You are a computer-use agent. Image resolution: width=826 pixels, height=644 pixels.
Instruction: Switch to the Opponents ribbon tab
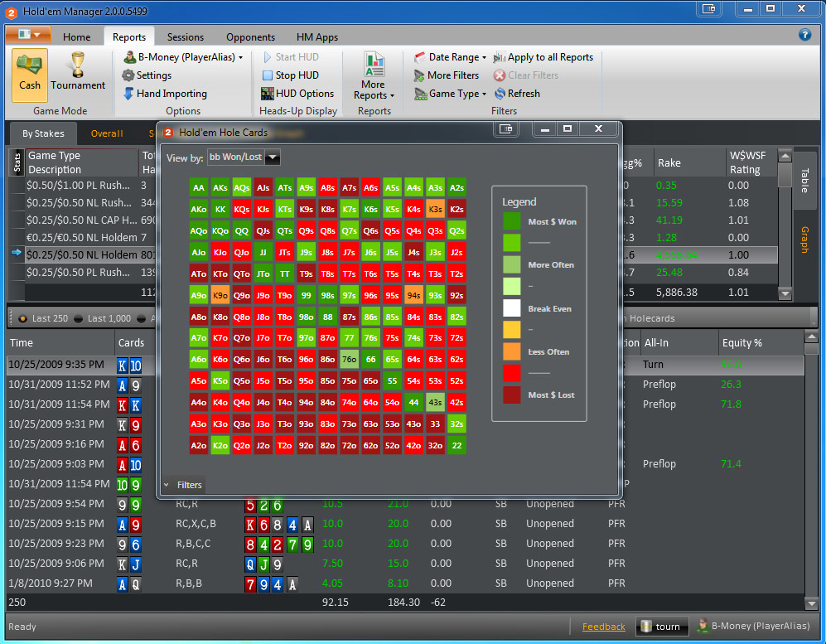click(250, 37)
